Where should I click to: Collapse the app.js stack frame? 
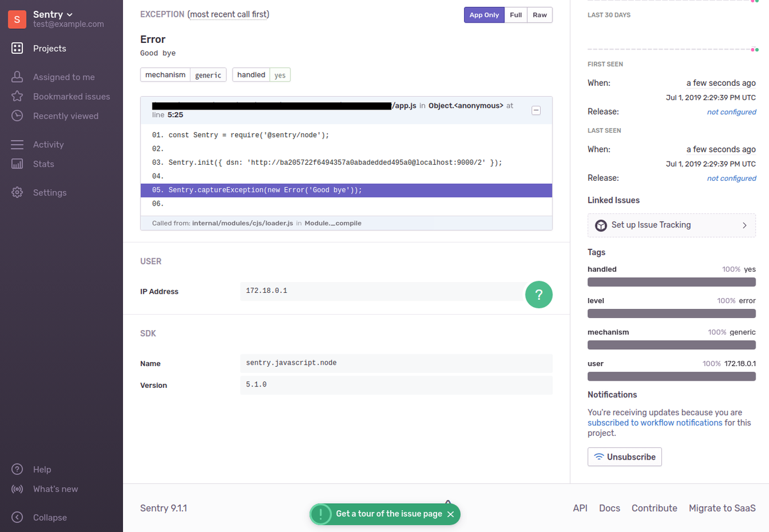pos(536,110)
